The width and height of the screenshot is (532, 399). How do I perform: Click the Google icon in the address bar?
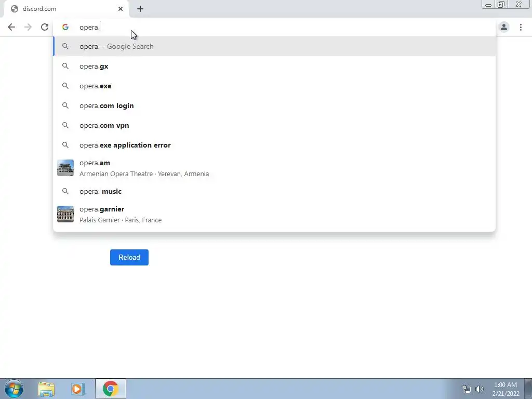(65, 27)
